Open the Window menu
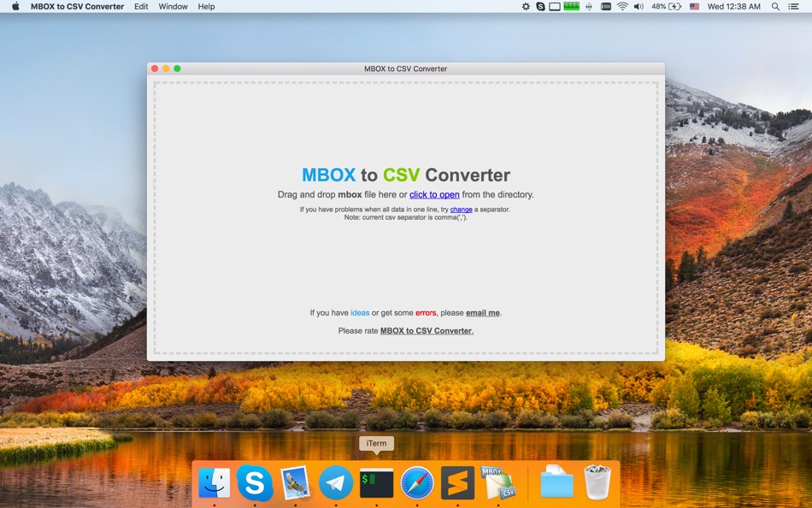 click(173, 6)
